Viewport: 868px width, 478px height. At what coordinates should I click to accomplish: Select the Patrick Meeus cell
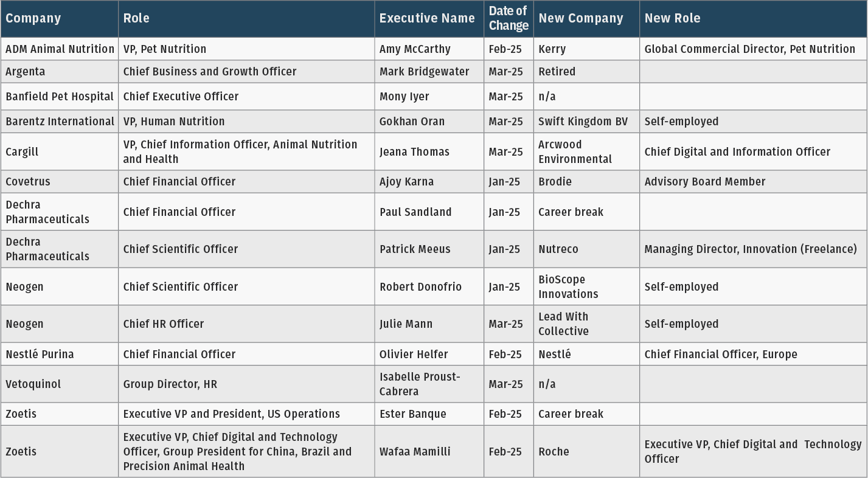(x=415, y=249)
